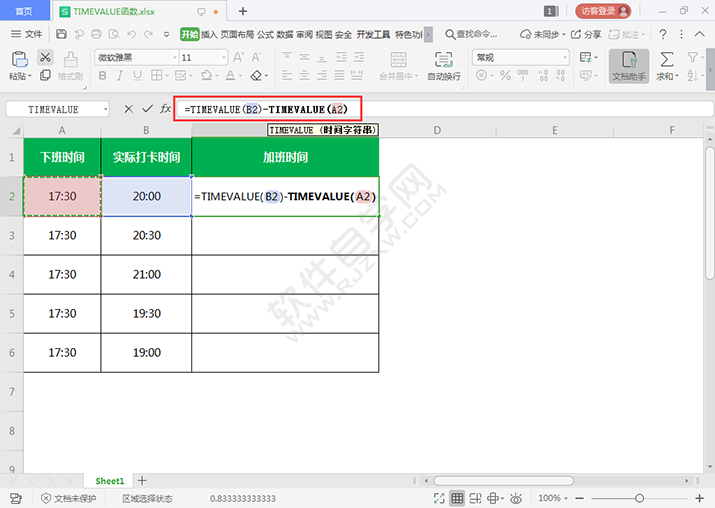This screenshot has width=715, height=508.
Task: Click the eye protection mode icon
Action: [516, 498]
